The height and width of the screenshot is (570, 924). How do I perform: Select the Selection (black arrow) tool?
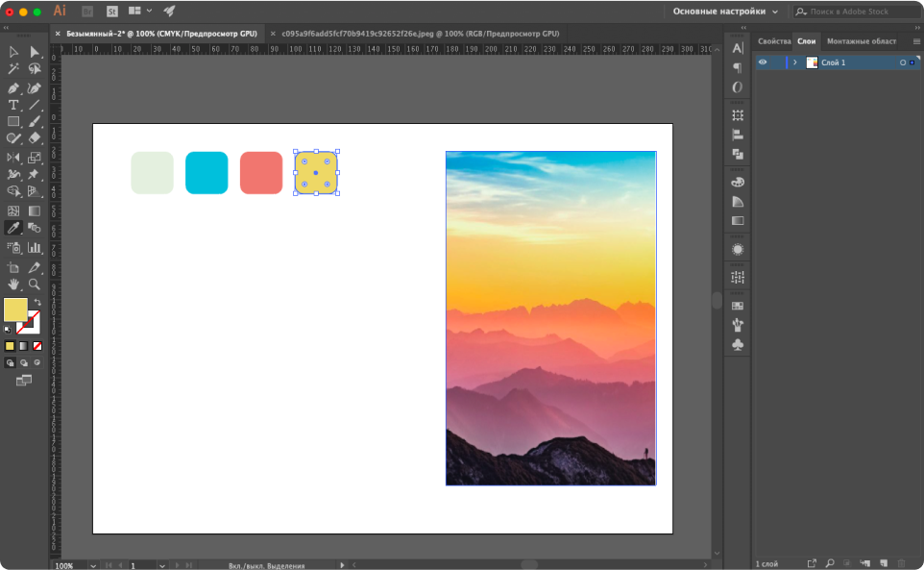click(12, 53)
